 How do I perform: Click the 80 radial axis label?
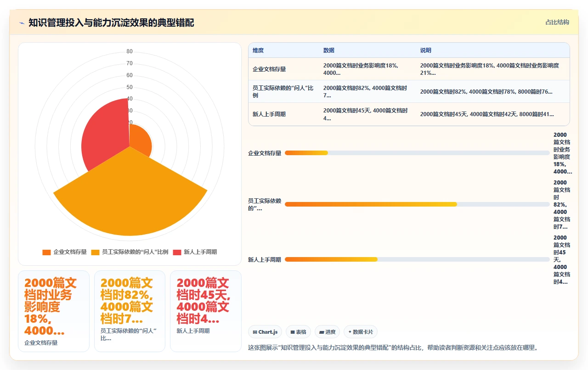tap(130, 51)
